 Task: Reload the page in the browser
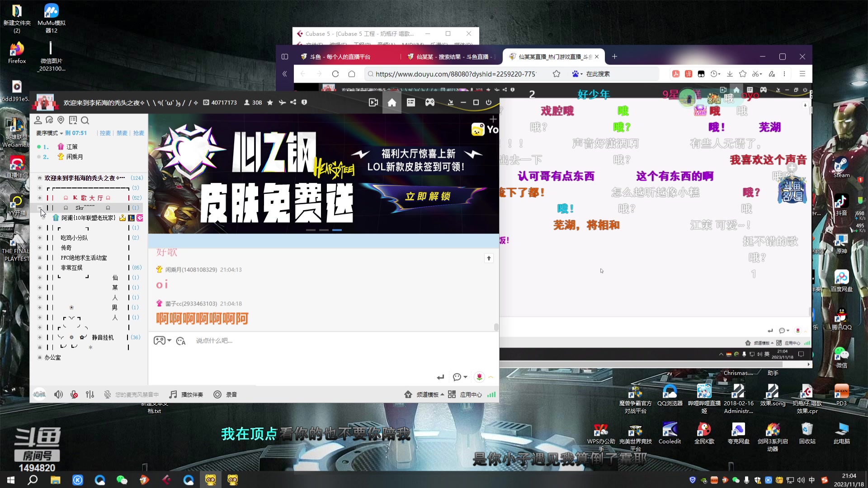(335, 74)
